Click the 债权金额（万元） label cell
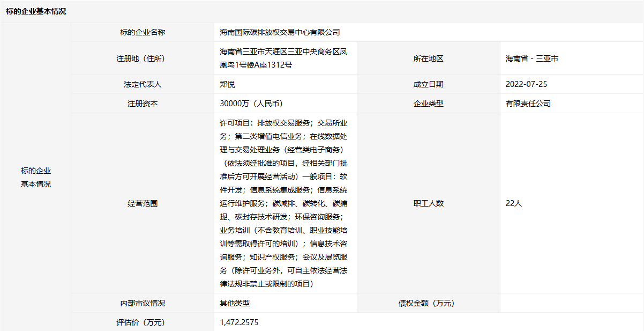Viewport: 644px width, 331px height. pyautogui.click(x=428, y=303)
